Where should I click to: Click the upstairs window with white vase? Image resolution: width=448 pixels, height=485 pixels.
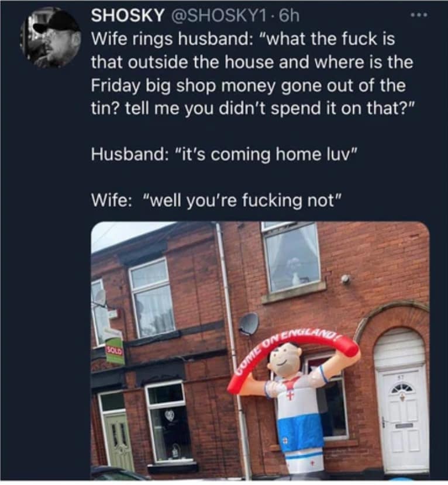click(292, 257)
